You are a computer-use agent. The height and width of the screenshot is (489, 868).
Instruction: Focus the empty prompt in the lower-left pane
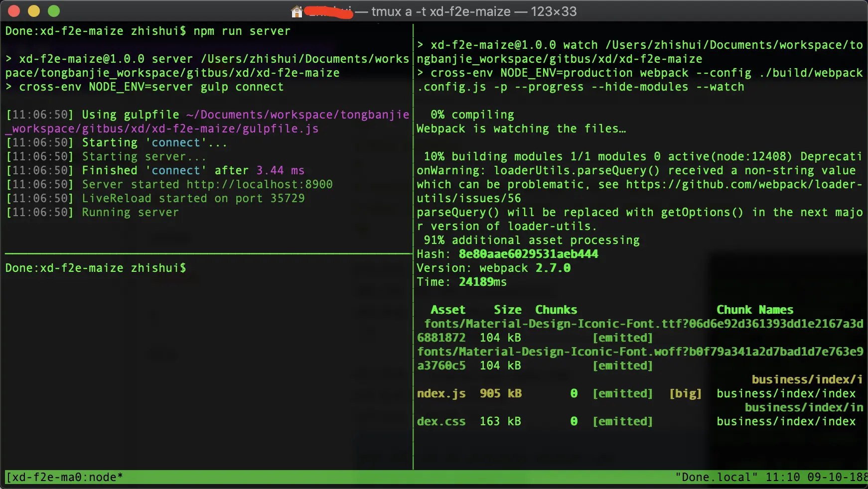click(96, 268)
